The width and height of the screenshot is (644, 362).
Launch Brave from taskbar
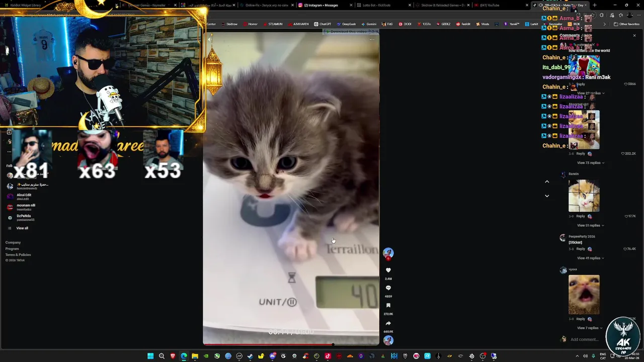[173, 356]
